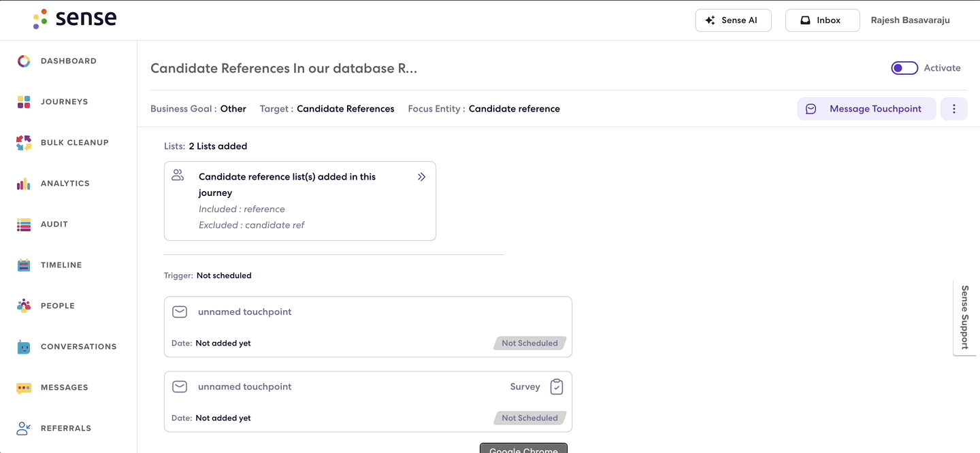Viewport: 980px width, 453px height.
Task: Open the Message Touchpoint button
Action: (866, 109)
